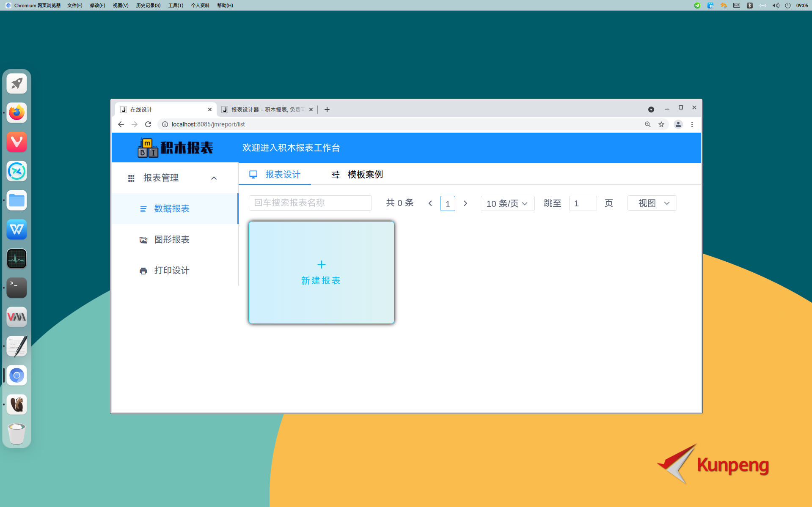The width and height of the screenshot is (812, 507).
Task: Open the 视图 view dropdown
Action: point(651,203)
